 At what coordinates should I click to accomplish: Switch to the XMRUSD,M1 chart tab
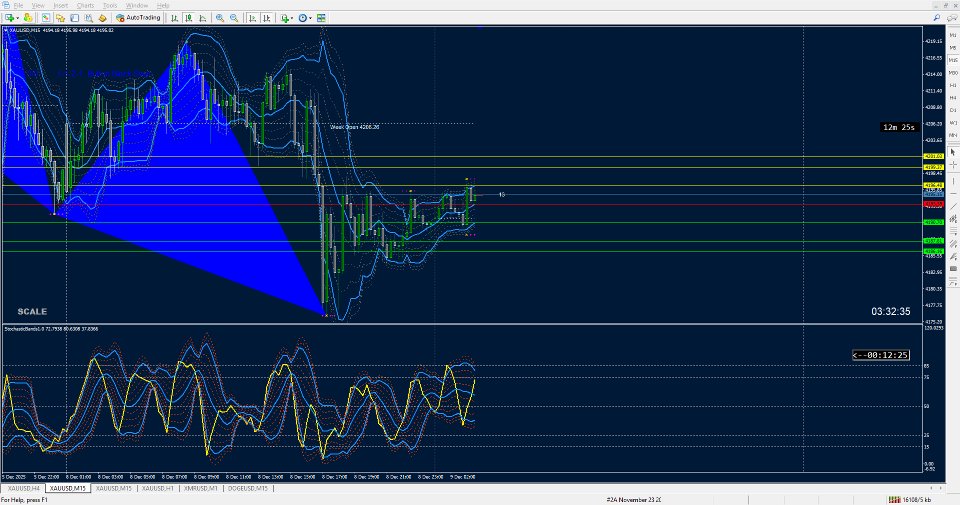point(201,488)
